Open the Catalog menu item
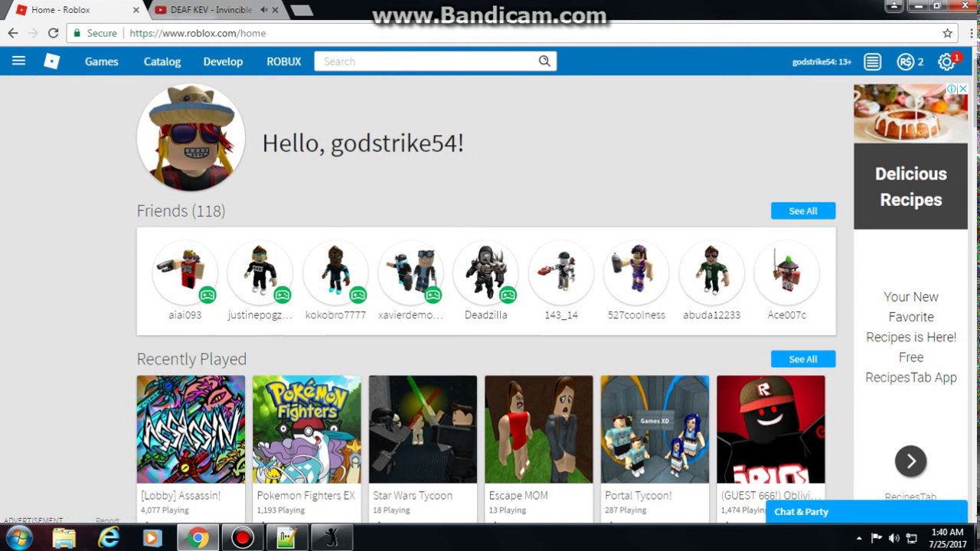The width and height of the screenshot is (980, 551). point(162,61)
